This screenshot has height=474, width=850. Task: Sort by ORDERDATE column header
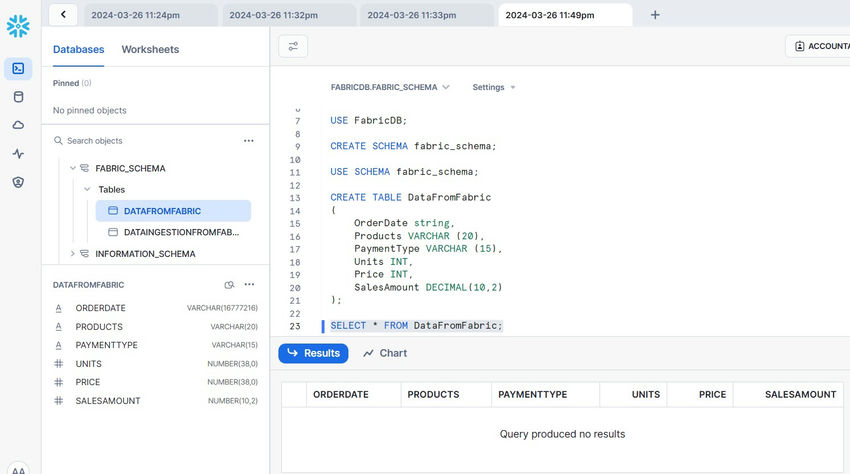tap(354, 394)
